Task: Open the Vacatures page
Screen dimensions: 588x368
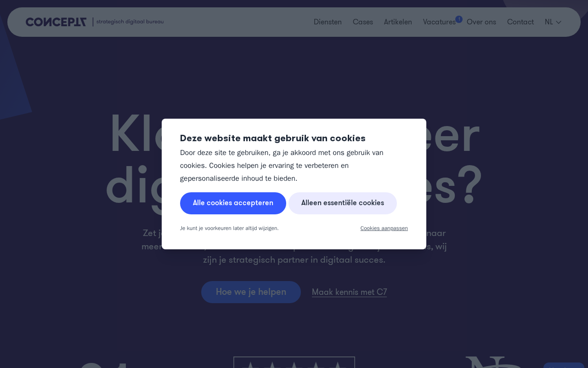Action: (x=439, y=22)
